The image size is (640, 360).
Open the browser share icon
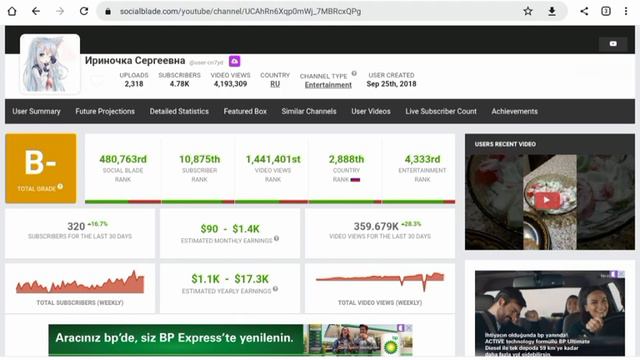584,11
